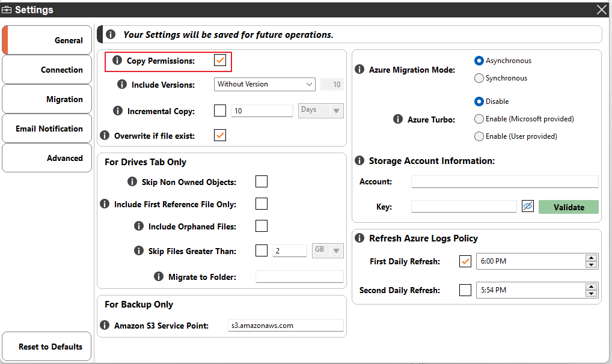The image size is (612, 364).
Task: Open the Include Versions dropdown
Action: [x=309, y=84]
